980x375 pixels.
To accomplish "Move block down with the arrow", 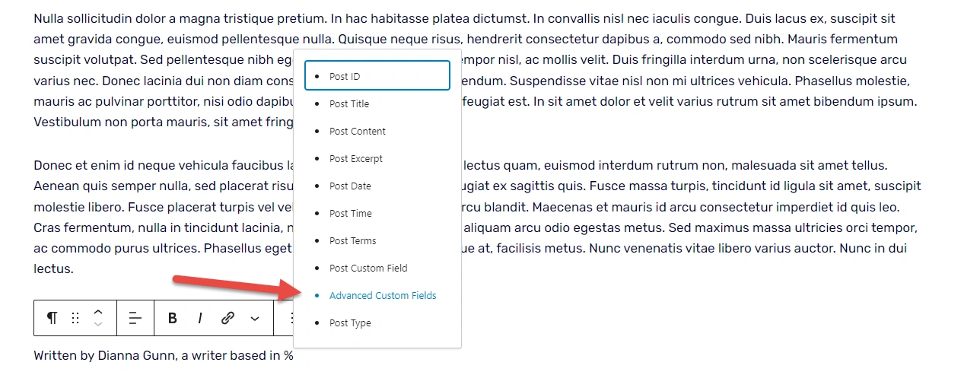I will click(98, 325).
